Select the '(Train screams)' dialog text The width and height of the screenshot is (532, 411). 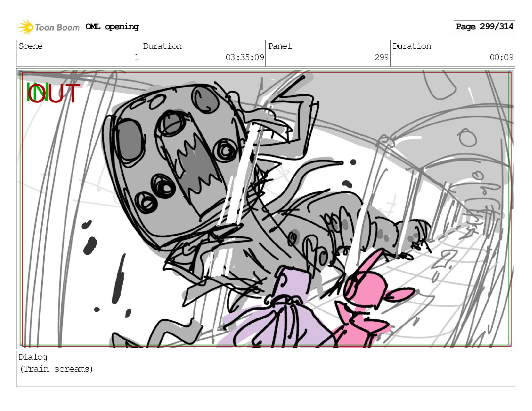tap(56, 369)
